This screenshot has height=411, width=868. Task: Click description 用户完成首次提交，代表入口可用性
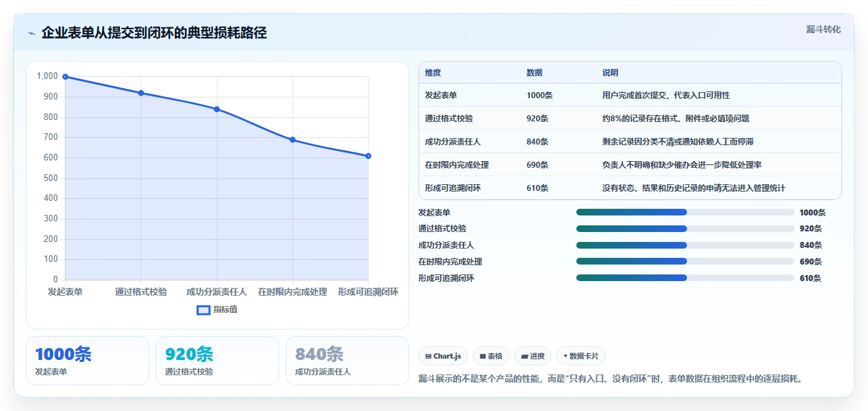point(666,95)
